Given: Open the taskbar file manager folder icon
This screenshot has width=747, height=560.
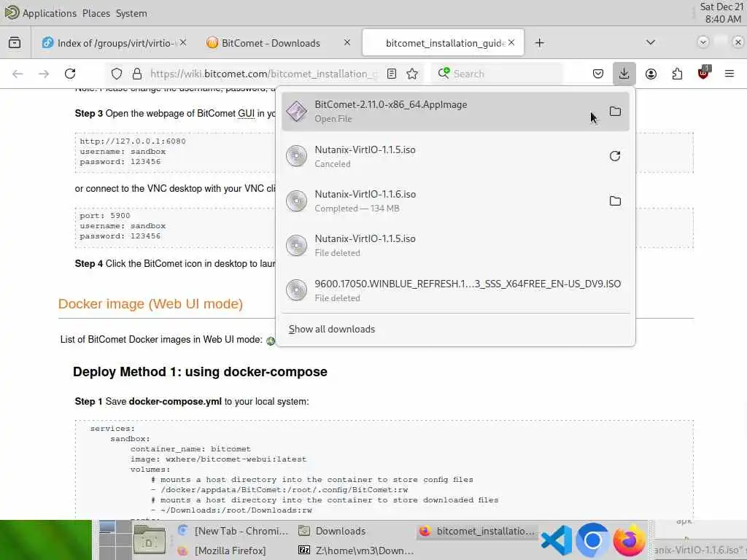Looking at the screenshot, I should click(x=149, y=540).
